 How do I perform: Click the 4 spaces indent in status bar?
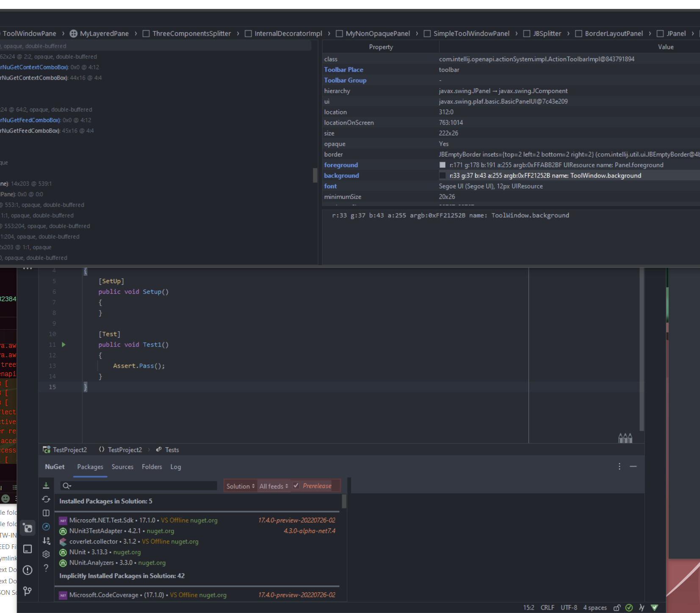point(595,607)
